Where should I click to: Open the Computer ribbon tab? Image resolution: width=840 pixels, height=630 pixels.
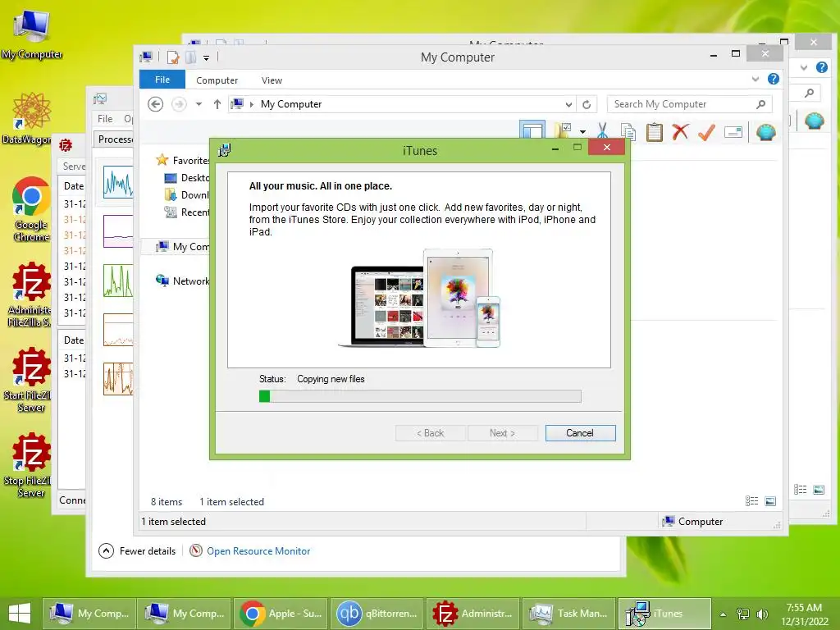pos(217,80)
